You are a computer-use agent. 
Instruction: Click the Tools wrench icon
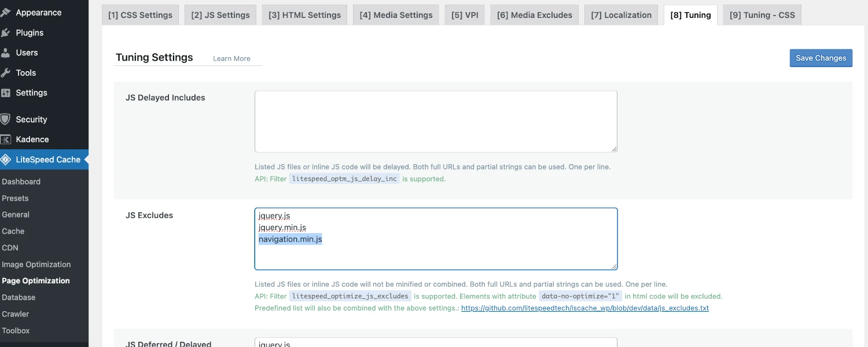[6, 73]
